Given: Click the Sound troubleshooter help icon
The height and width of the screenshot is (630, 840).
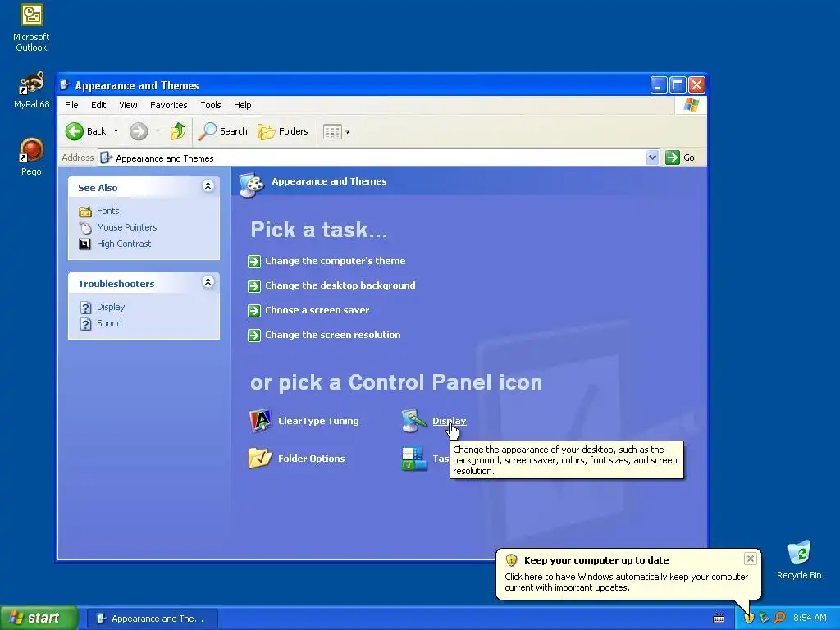Looking at the screenshot, I should click(85, 323).
